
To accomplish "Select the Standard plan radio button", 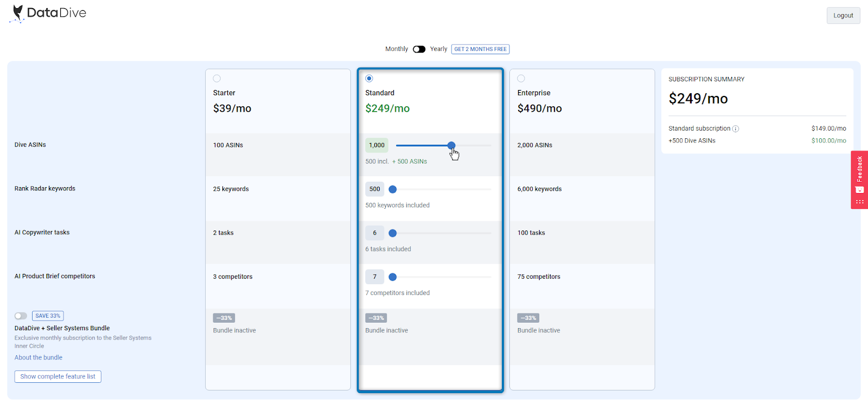I will (x=369, y=79).
